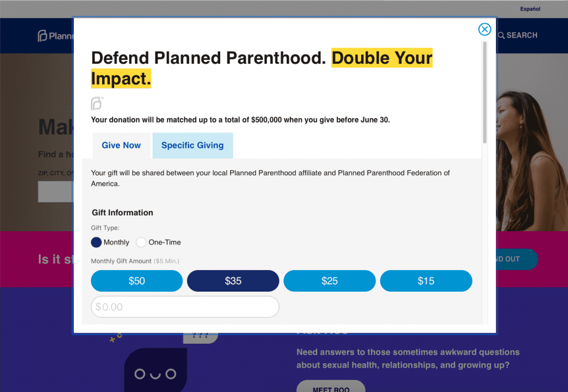The width and height of the screenshot is (568, 392).
Task: Click the '???' speech bubble above Roo
Action: click(x=200, y=335)
